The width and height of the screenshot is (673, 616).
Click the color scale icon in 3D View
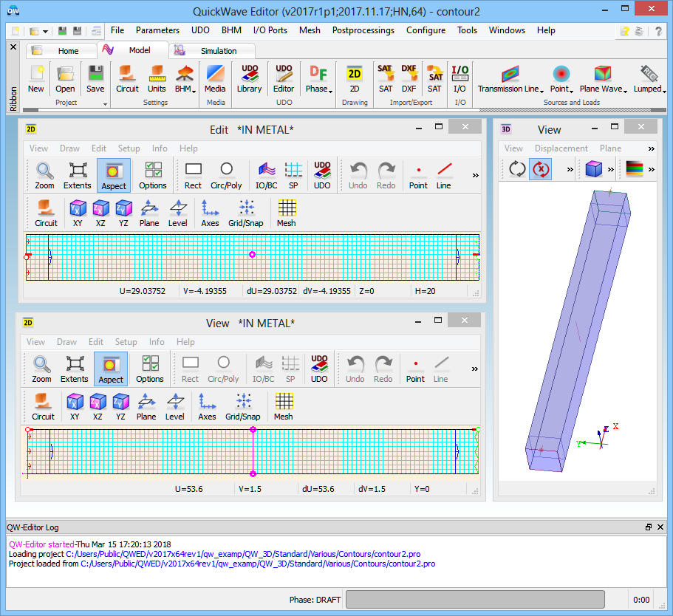(635, 169)
